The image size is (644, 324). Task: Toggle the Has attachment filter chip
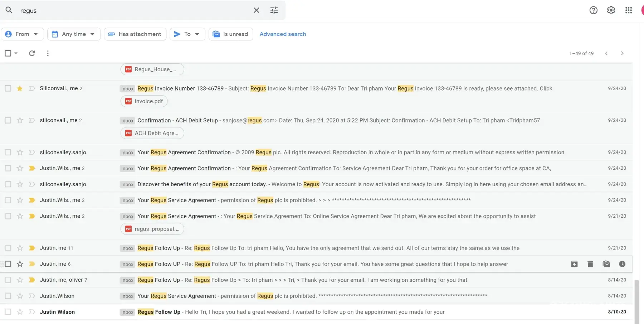coord(135,34)
